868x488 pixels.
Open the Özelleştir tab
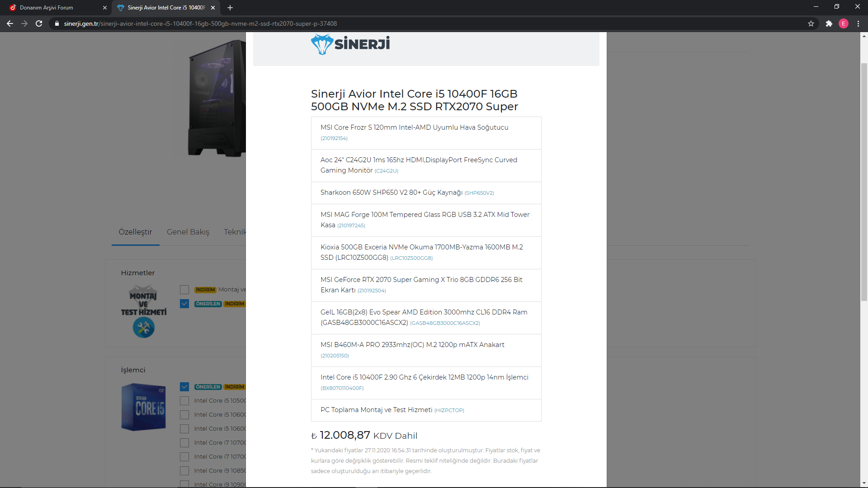(135, 232)
